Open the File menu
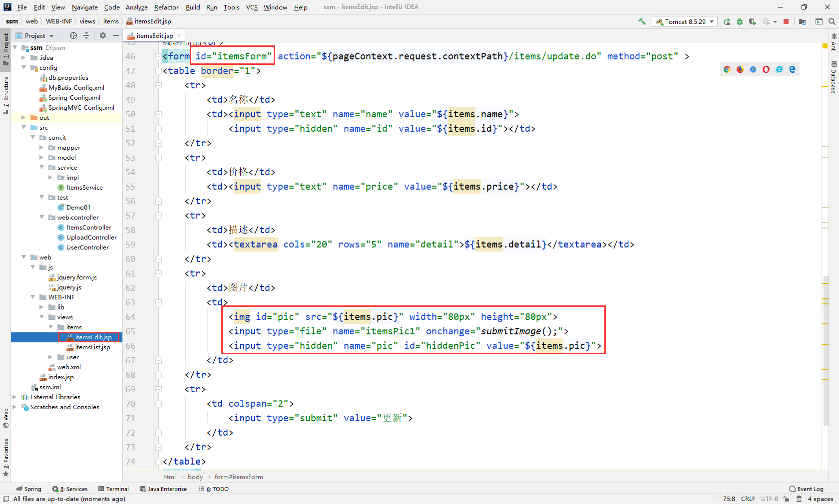 tap(22, 7)
